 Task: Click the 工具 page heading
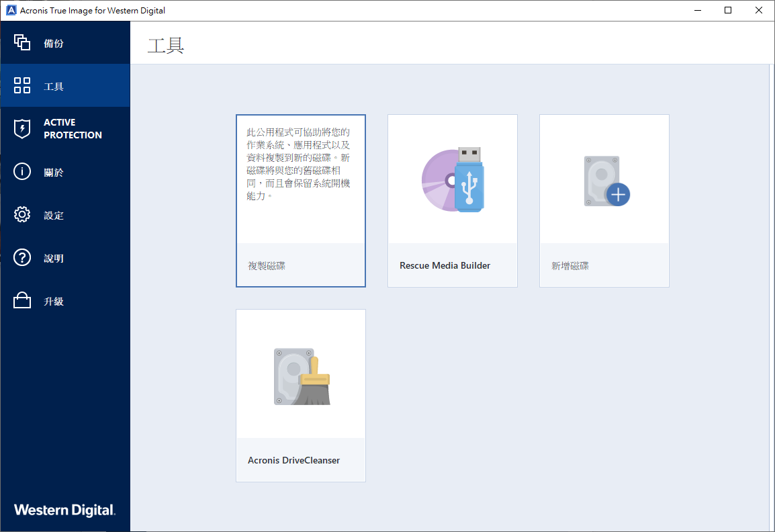pyautogui.click(x=166, y=46)
